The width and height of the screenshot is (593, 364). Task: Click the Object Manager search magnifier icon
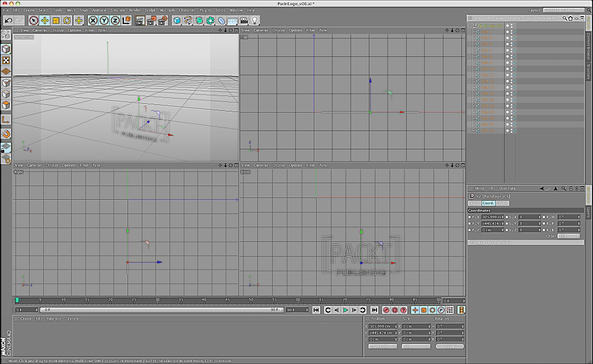click(565, 18)
